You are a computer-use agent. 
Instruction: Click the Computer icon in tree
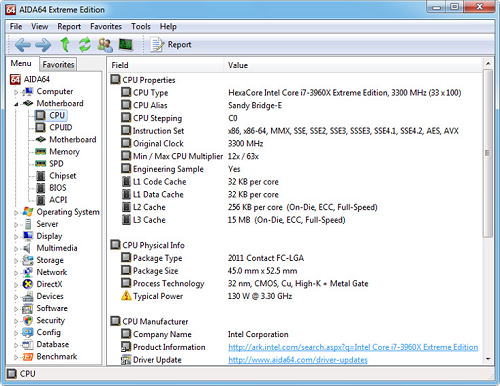(x=28, y=91)
